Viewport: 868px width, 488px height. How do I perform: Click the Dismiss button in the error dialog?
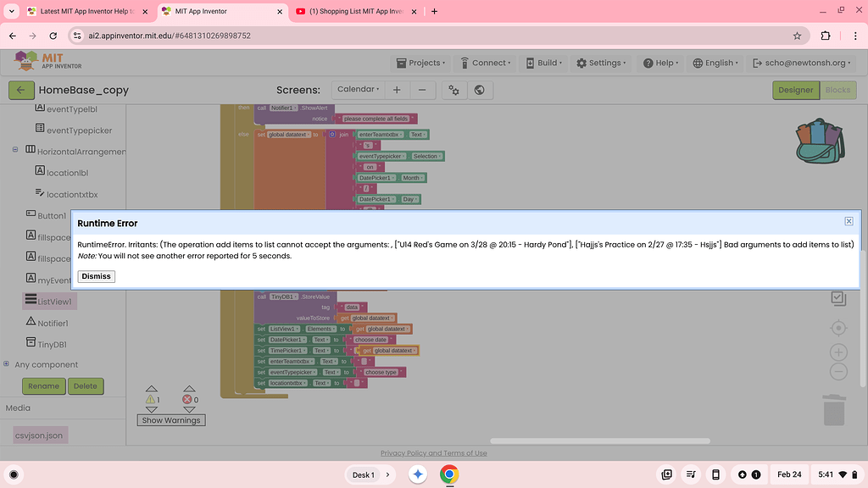(96, 276)
